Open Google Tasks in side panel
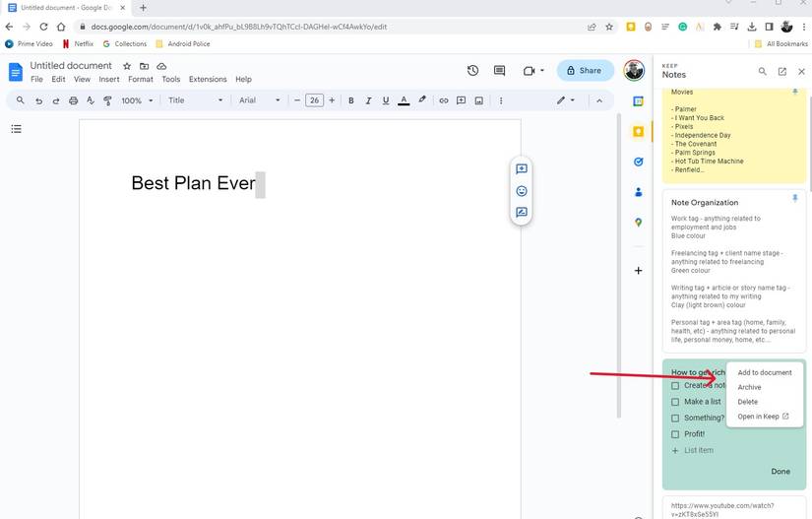Viewport: 812px width, 519px height. 638,162
